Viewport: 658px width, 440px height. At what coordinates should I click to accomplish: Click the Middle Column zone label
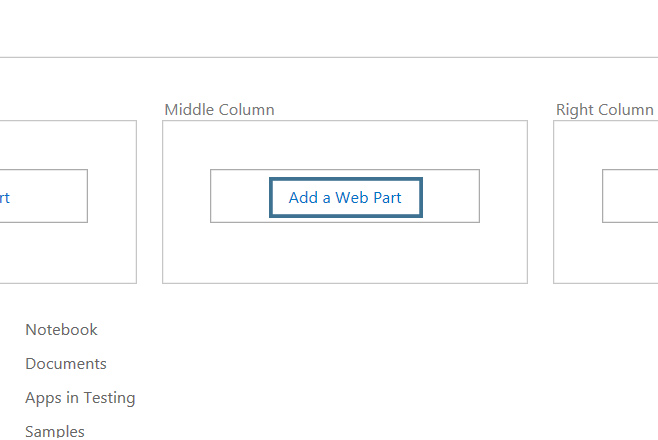219,110
